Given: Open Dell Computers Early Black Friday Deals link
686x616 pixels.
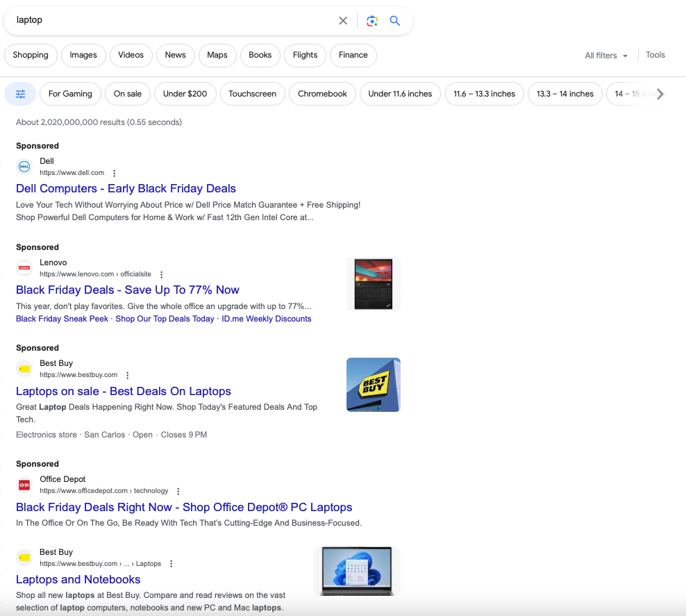Looking at the screenshot, I should [126, 189].
